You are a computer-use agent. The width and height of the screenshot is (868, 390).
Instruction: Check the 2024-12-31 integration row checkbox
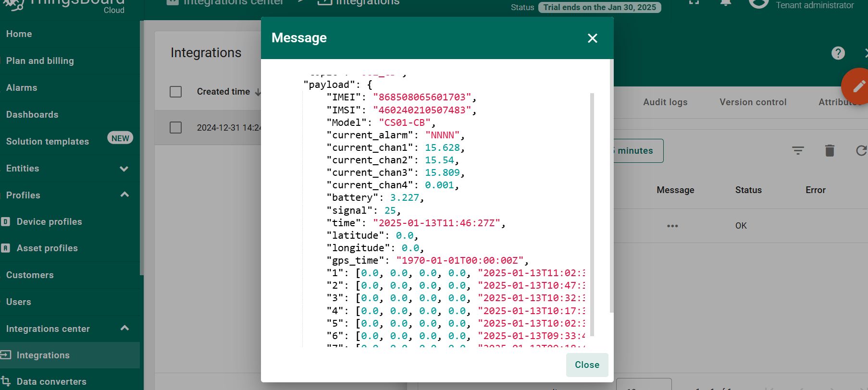(176, 128)
